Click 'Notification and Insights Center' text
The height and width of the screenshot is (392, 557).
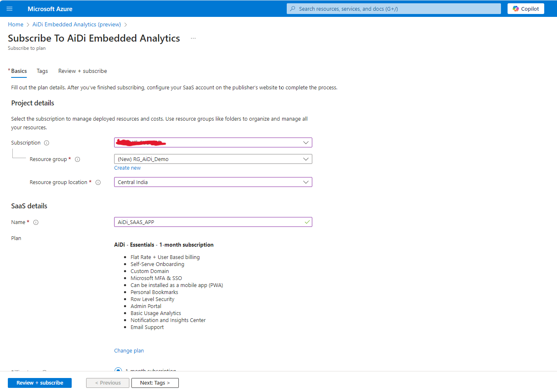click(x=168, y=320)
